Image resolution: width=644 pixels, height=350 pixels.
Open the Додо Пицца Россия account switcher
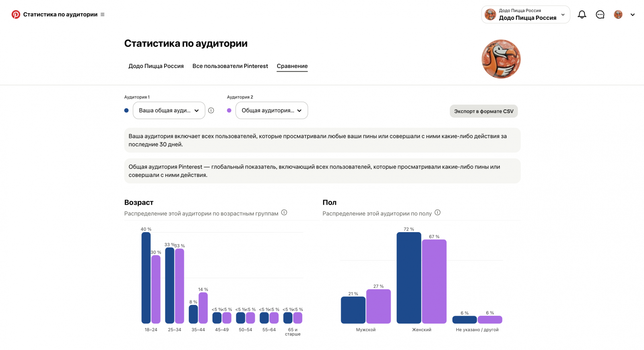(x=526, y=14)
